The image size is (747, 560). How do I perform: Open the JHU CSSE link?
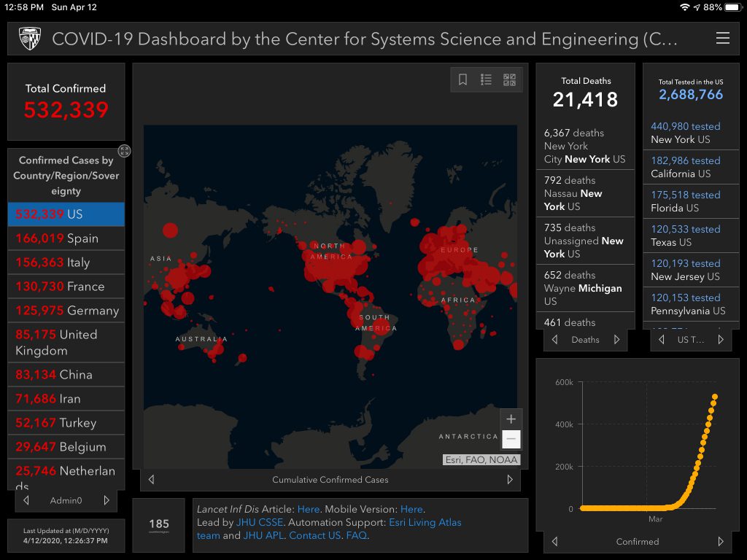point(260,523)
